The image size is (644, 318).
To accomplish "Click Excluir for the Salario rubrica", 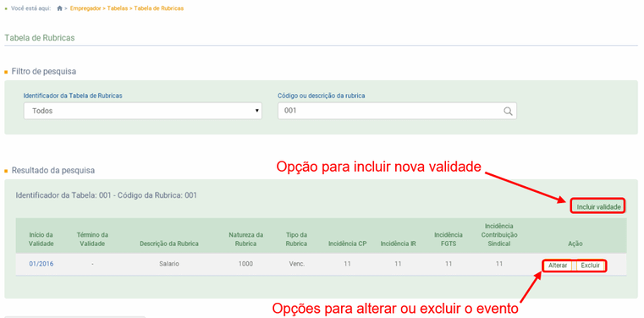I will tap(590, 266).
